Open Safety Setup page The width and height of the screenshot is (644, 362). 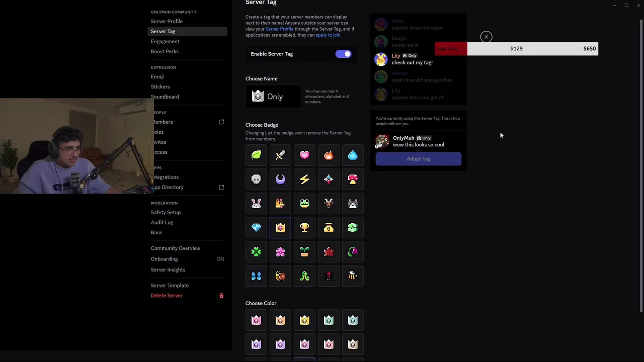(188, 212)
